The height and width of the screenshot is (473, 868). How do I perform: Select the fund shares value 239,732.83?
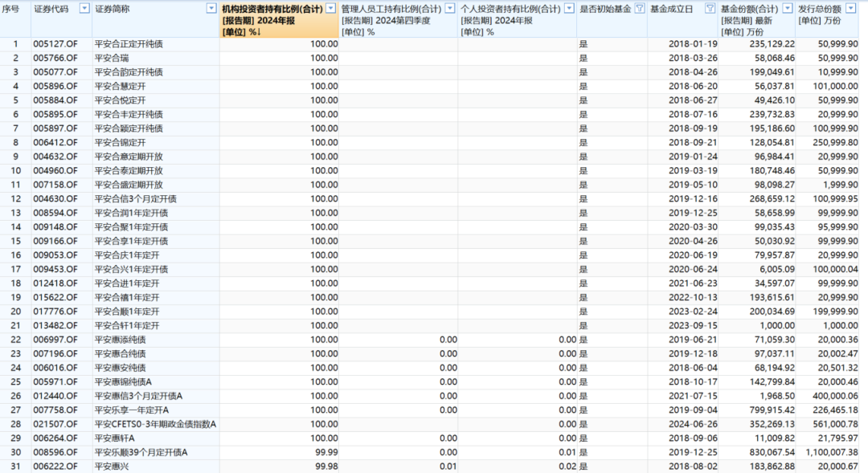pyautogui.click(x=772, y=115)
